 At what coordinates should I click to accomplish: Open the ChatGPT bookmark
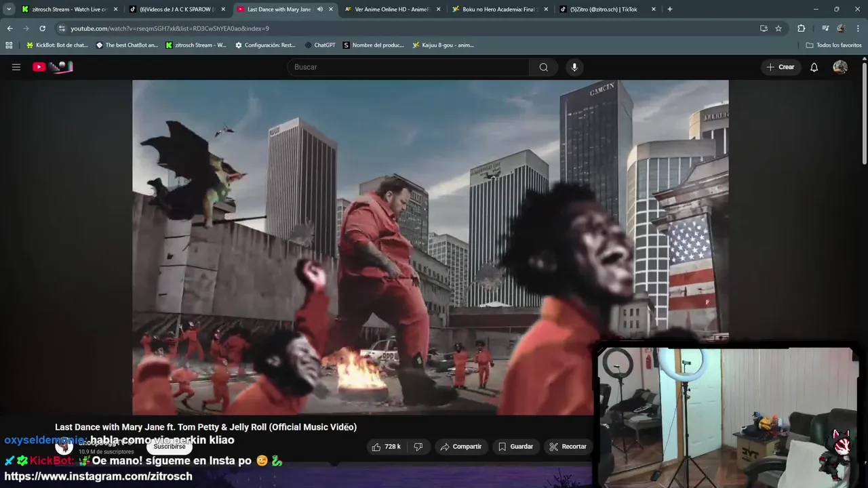[x=320, y=45]
